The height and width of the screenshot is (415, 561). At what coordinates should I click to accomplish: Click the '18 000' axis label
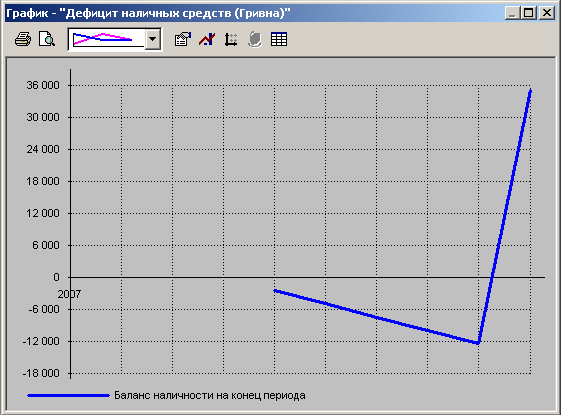43,181
